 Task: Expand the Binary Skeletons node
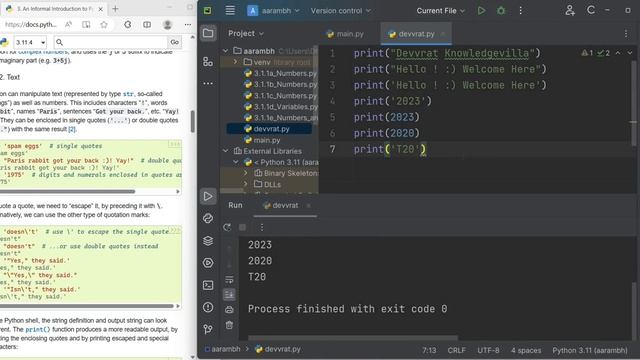(246, 173)
